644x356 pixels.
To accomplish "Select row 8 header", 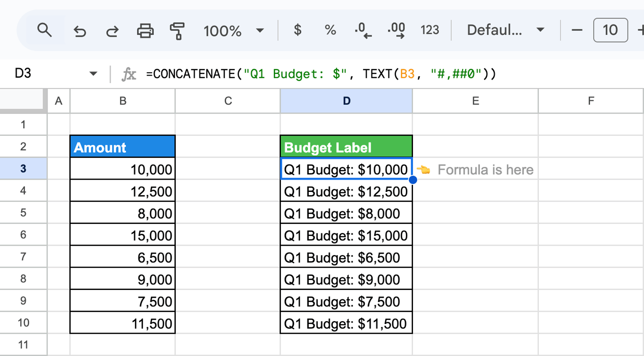I will [24, 279].
